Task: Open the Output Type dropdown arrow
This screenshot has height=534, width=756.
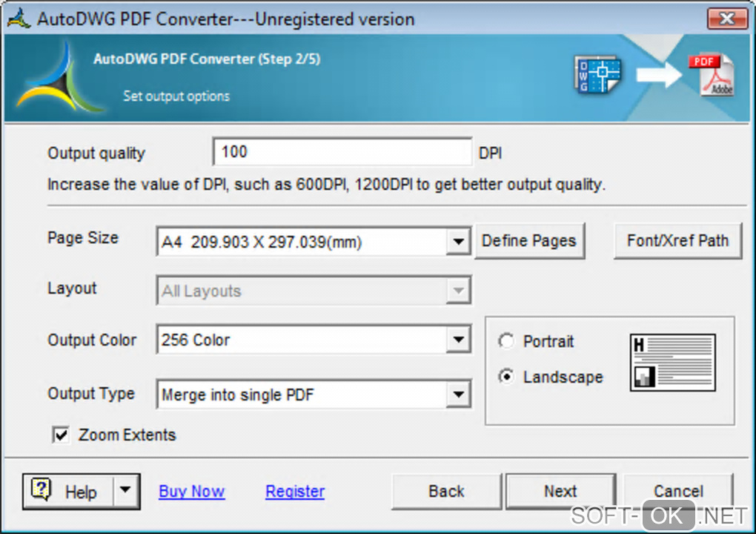Action: [458, 395]
